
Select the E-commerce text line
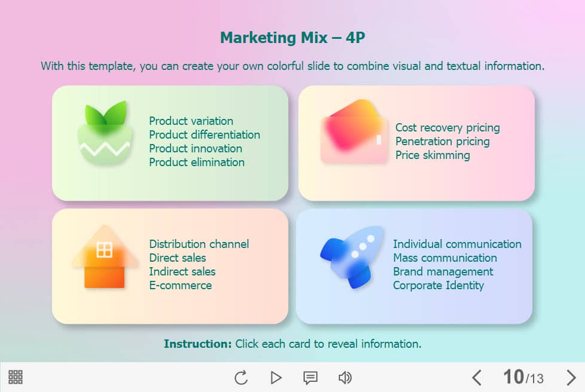(180, 286)
